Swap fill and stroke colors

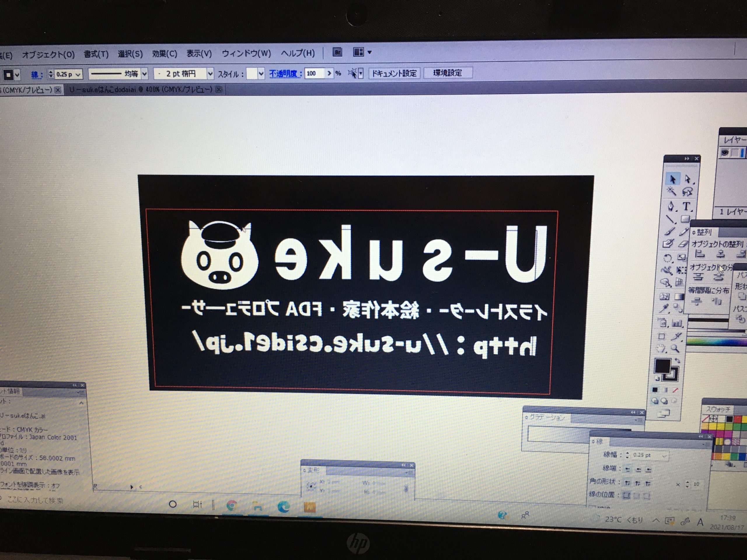(678, 360)
